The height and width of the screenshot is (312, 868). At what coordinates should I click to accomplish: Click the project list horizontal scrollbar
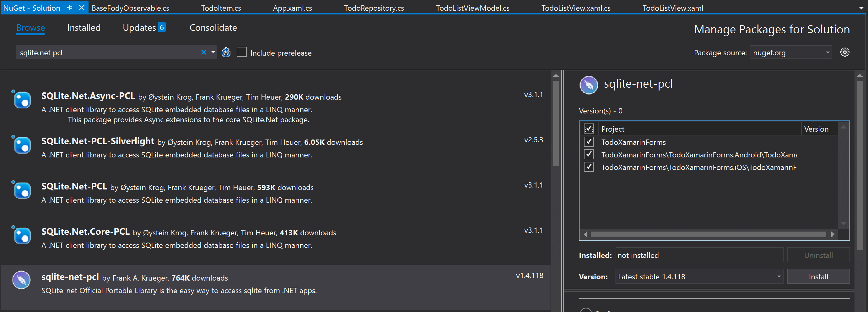[x=708, y=234]
